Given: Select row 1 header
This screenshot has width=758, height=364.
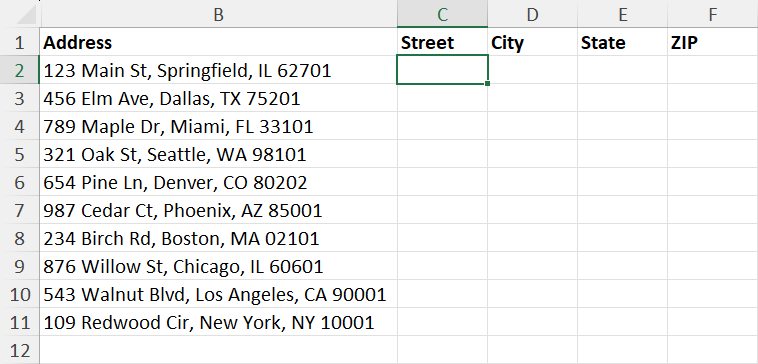Looking at the screenshot, I should [x=19, y=43].
